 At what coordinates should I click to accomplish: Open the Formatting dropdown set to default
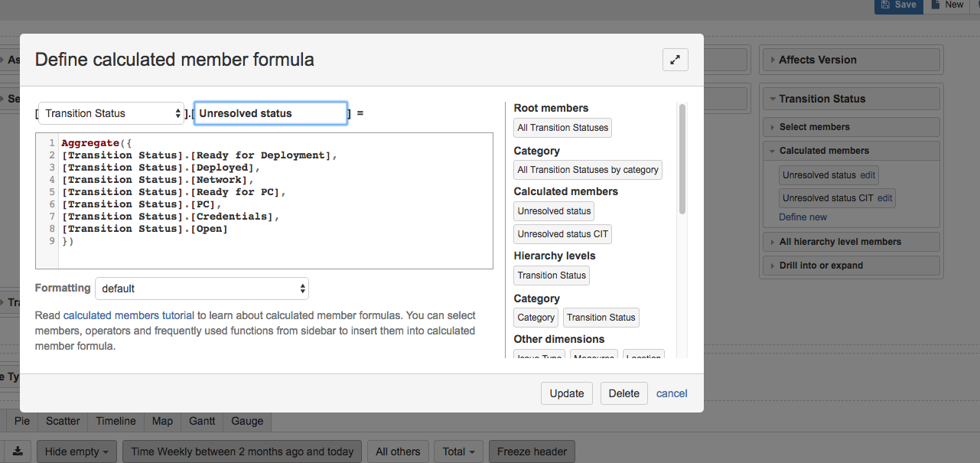pyautogui.click(x=201, y=289)
